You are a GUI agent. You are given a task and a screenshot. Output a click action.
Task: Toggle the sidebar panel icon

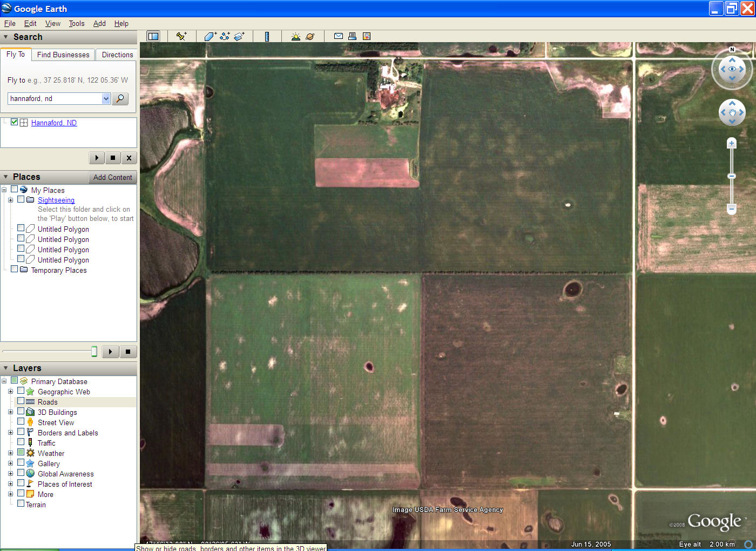point(153,36)
